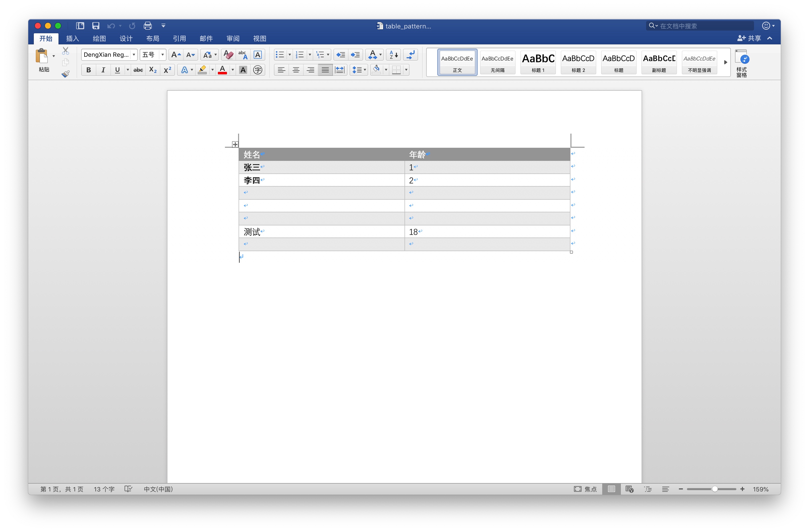Click the feedback smiley icon

click(x=766, y=26)
